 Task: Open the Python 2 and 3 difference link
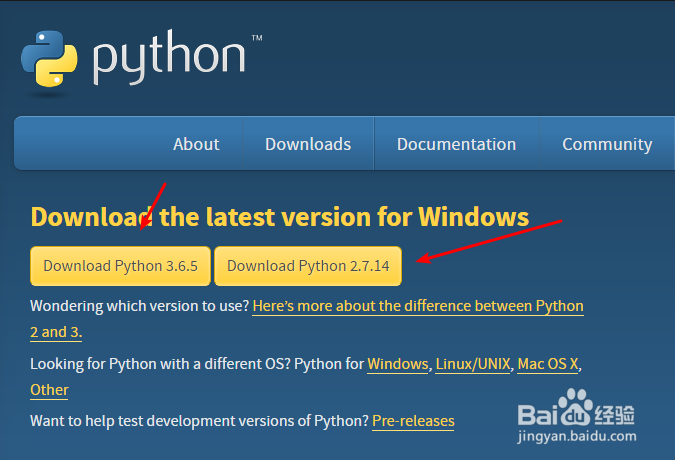coord(418,306)
